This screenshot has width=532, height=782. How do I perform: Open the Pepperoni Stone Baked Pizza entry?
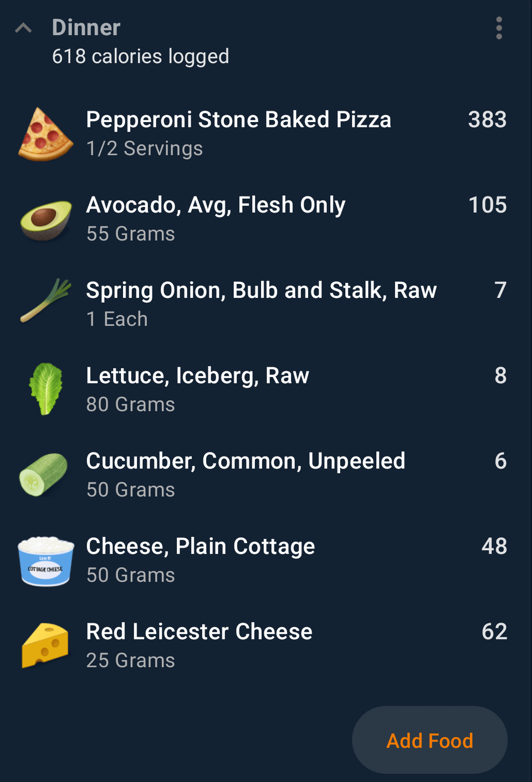266,134
